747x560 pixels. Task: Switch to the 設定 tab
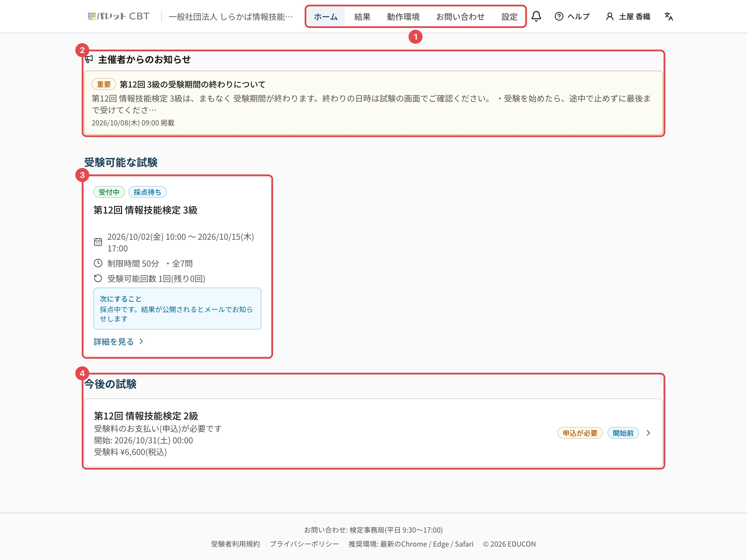[509, 17]
